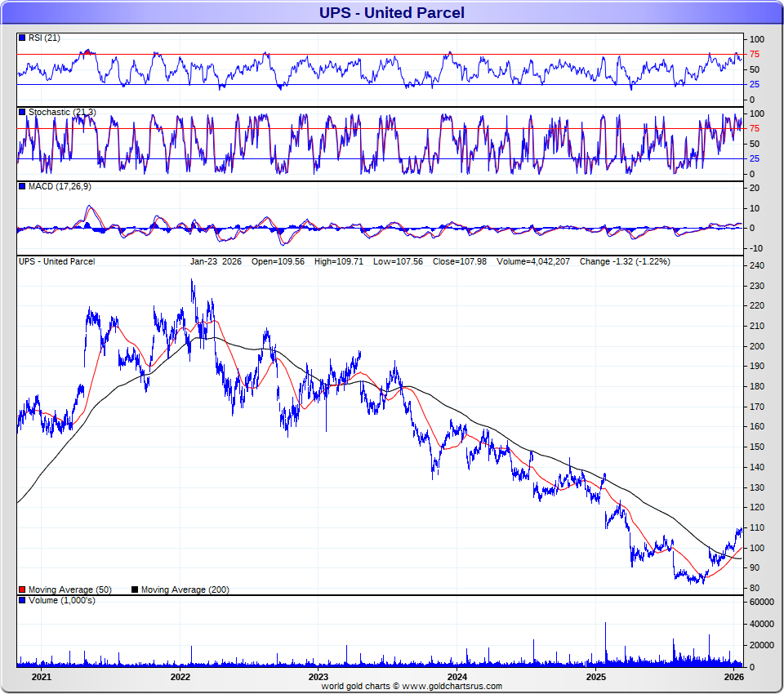Click the blue 25 label on Stochastic axis
784x694 pixels.
coord(755,158)
